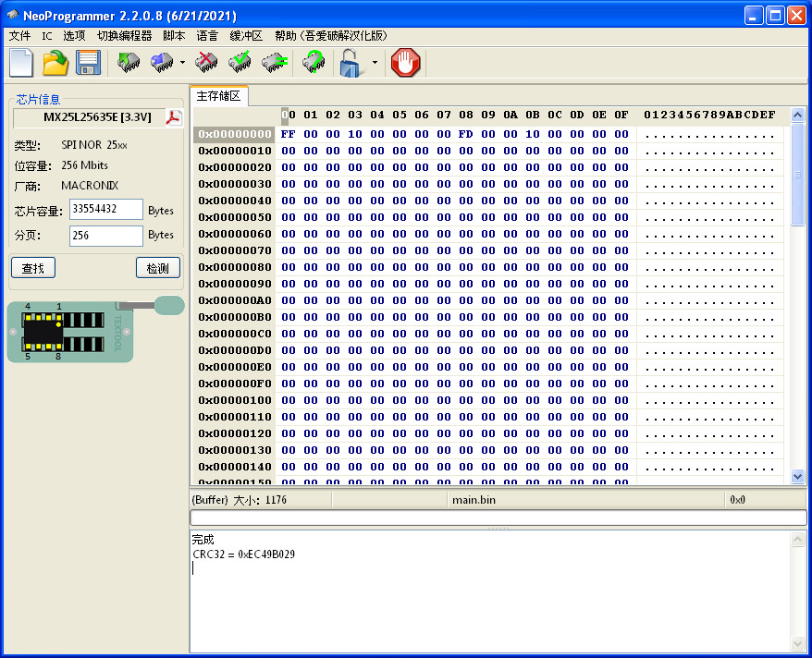Click the 分页 size input field
The width and height of the screenshot is (812, 658).
pyautogui.click(x=106, y=236)
